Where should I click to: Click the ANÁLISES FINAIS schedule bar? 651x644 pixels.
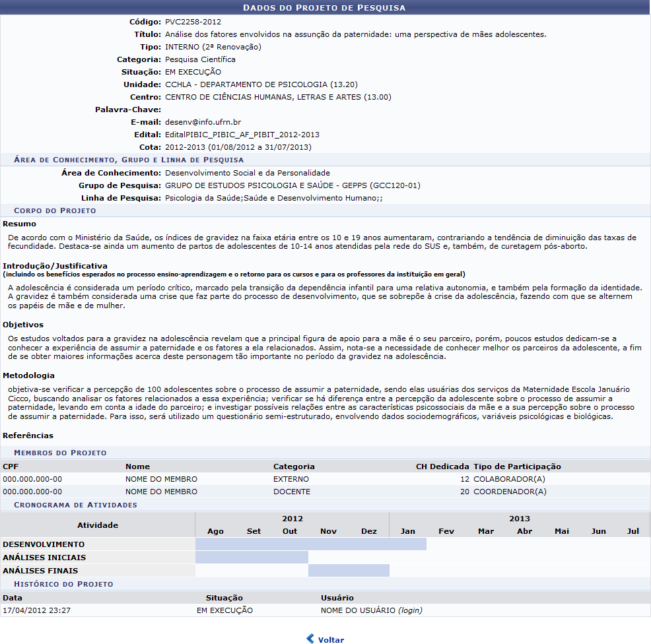click(x=349, y=571)
